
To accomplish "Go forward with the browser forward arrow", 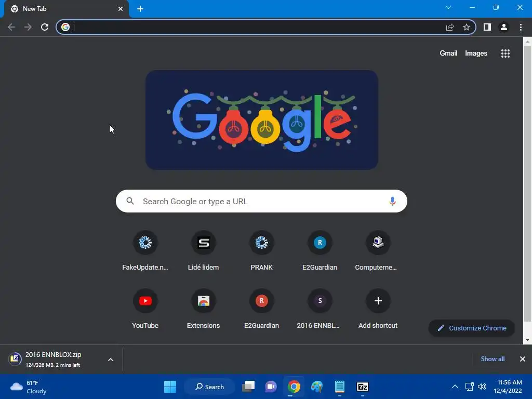I will click(x=28, y=27).
